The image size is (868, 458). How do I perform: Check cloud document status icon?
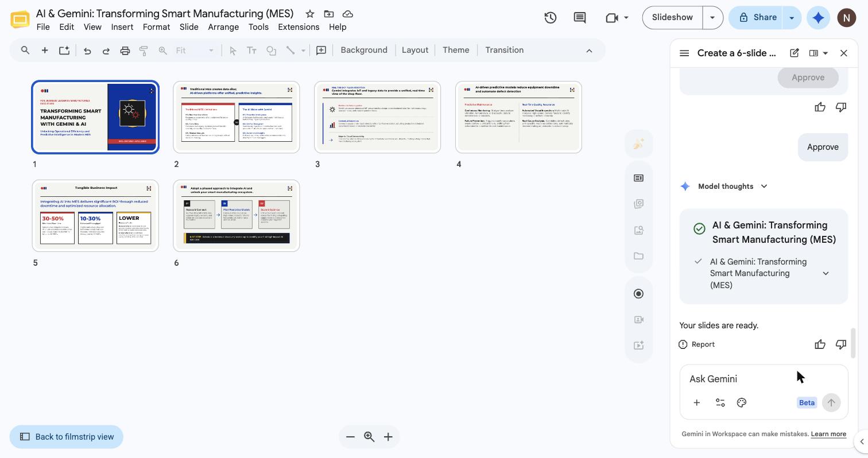347,14
